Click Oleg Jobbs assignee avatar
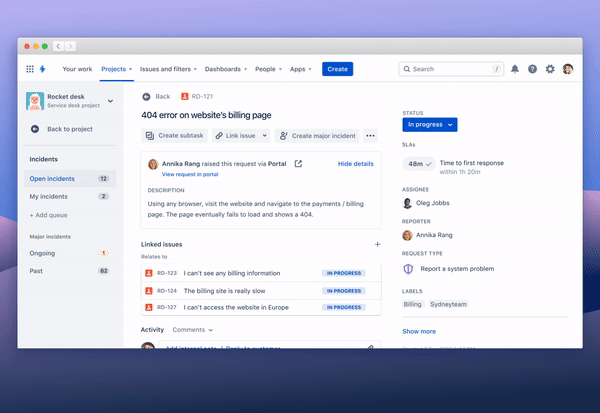This screenshot has height=413, width=600. [408, 203]
